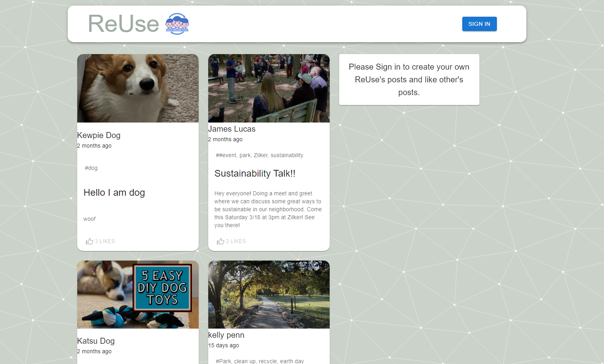Open the corgi photo on Kewpie Dog's post
Viewport: 604px width, 364px height.
click(138, 88)
